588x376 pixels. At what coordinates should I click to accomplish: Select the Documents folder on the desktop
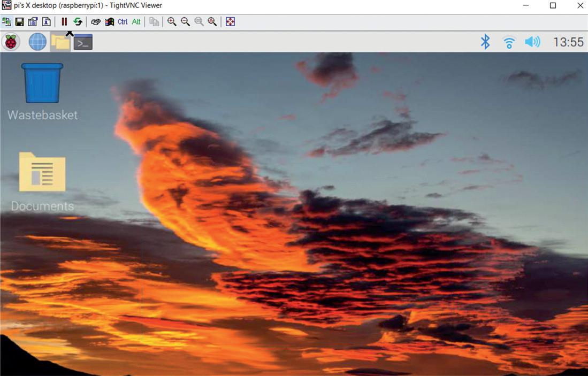42,182
